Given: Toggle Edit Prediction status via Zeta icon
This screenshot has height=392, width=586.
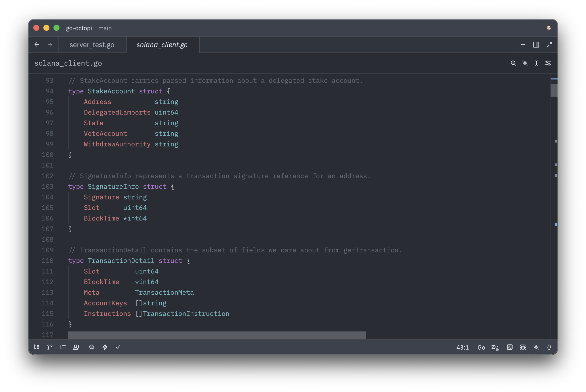Looking at the screenshot, I should pyautogui.click(x=495, y=347).
